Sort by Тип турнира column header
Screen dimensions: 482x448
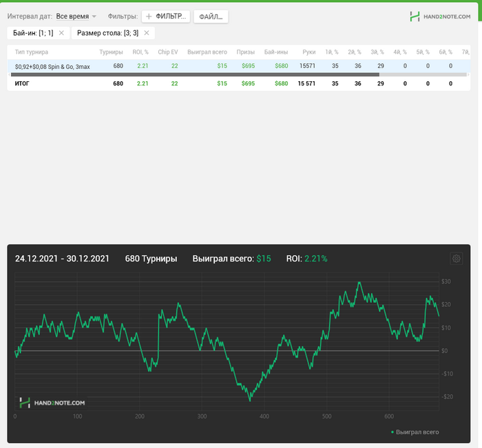[32, 52]
